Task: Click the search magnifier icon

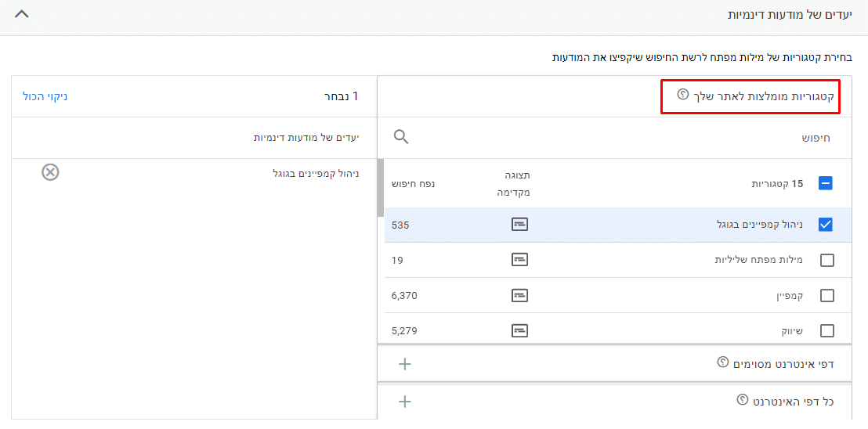Action: pyautogui.click(x=401, y=137)
